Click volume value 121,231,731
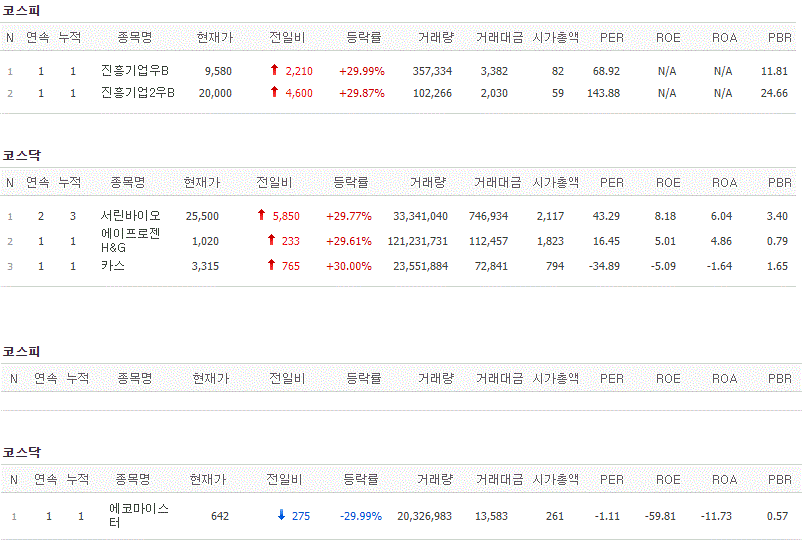802x558 pixels. click(x=417, y=241)
